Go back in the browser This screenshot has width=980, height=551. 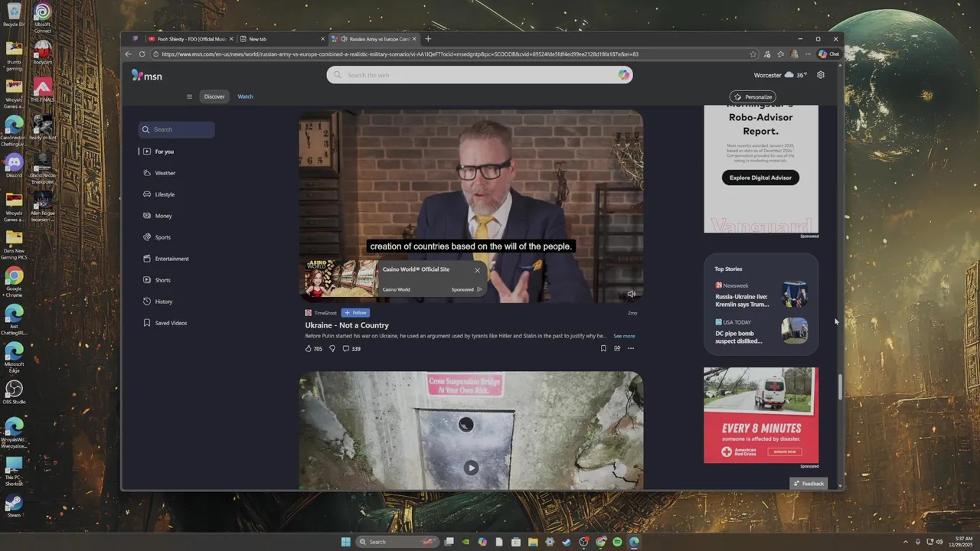pos(128,54)
